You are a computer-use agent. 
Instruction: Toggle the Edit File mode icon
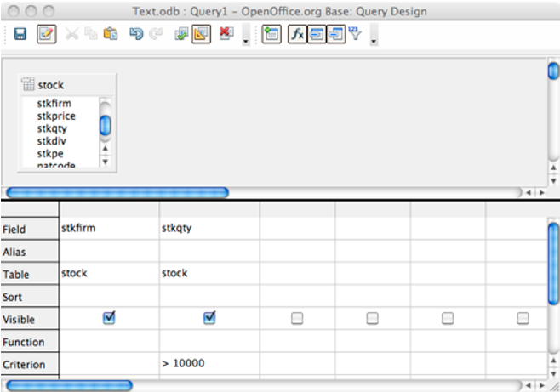[46, 35]
